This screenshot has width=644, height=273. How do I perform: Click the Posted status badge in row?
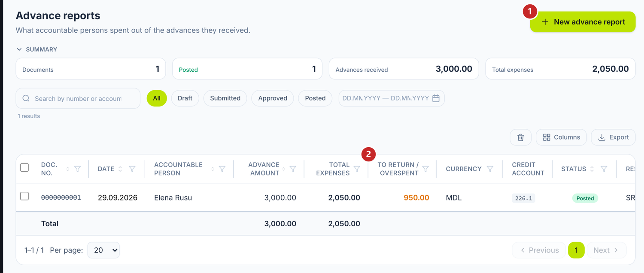(585, 198)
